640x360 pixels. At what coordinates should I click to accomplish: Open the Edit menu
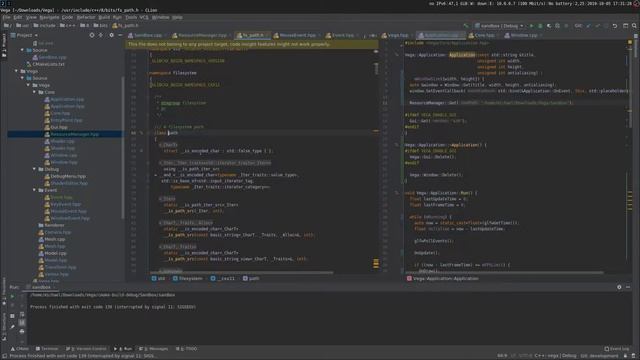[18, 18]
